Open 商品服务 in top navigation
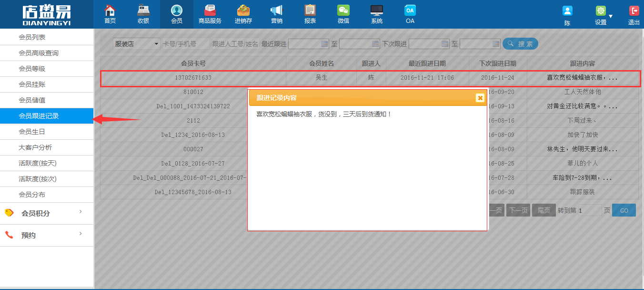This screenshot has width=644, height=290. coord(210,14)
